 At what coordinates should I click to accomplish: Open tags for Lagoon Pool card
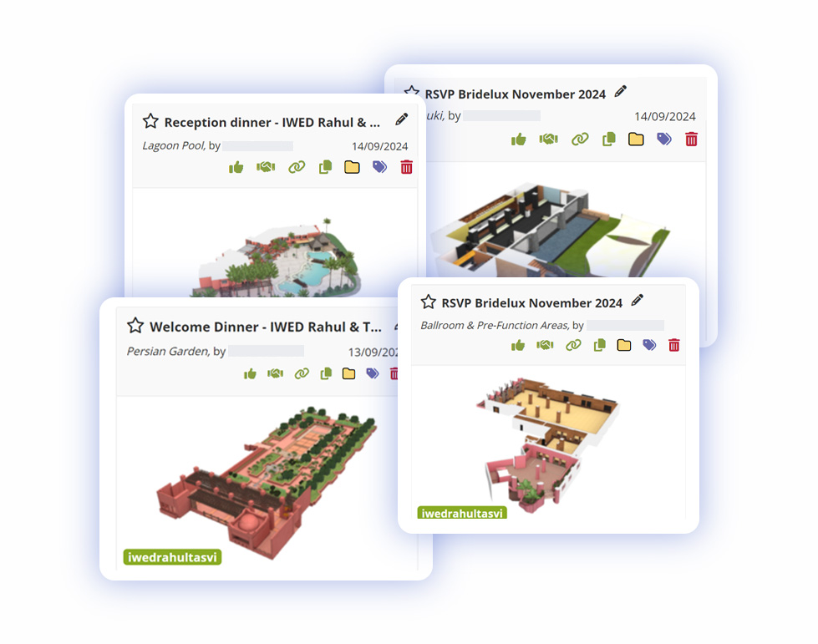coord(380,167)
